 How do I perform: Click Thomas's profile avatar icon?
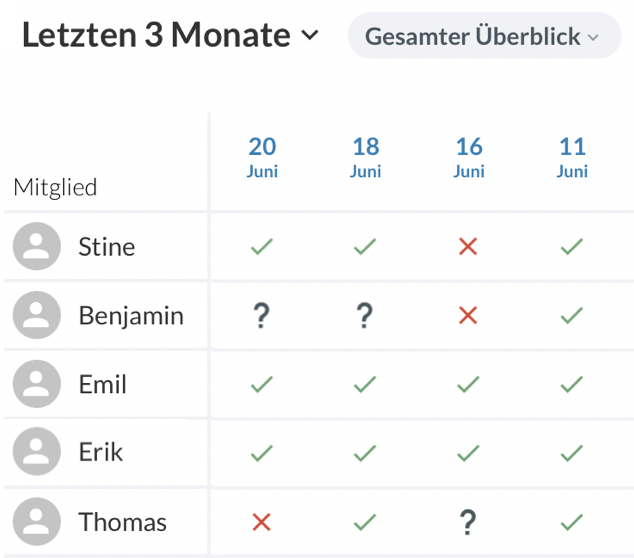37,522
